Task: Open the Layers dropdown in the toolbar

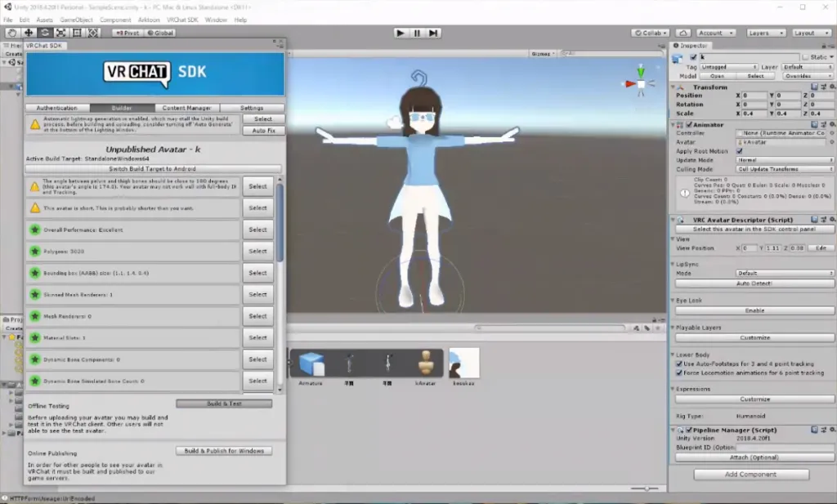Action: (766, 33)
